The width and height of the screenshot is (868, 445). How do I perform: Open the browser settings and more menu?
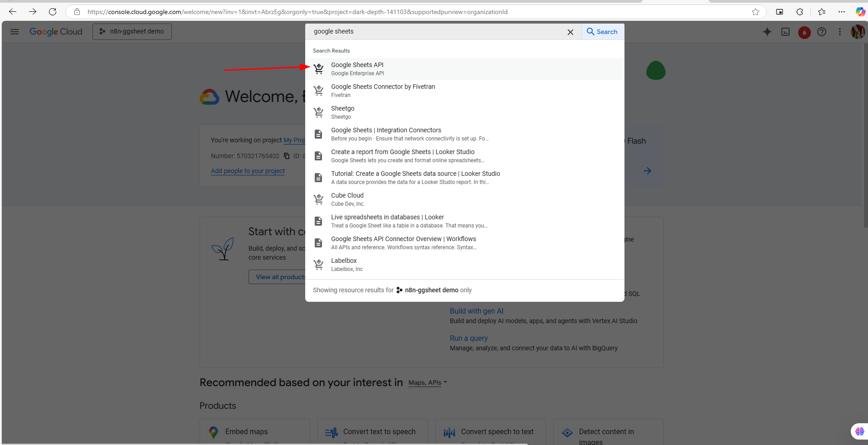pos(842,12)
